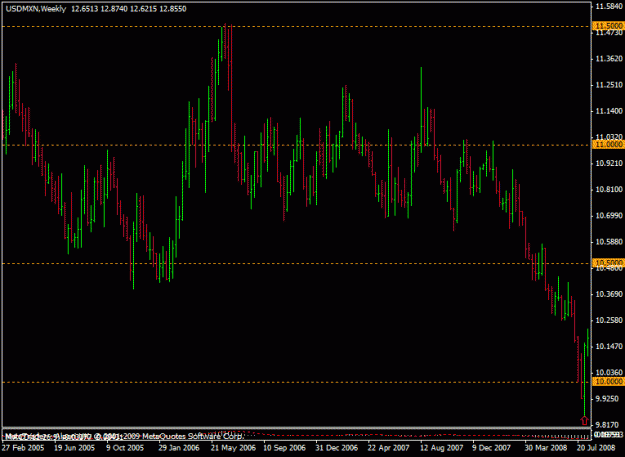Click the 22 Apr 2007 date label
The image size is (625, 457).
pos(389,448)
